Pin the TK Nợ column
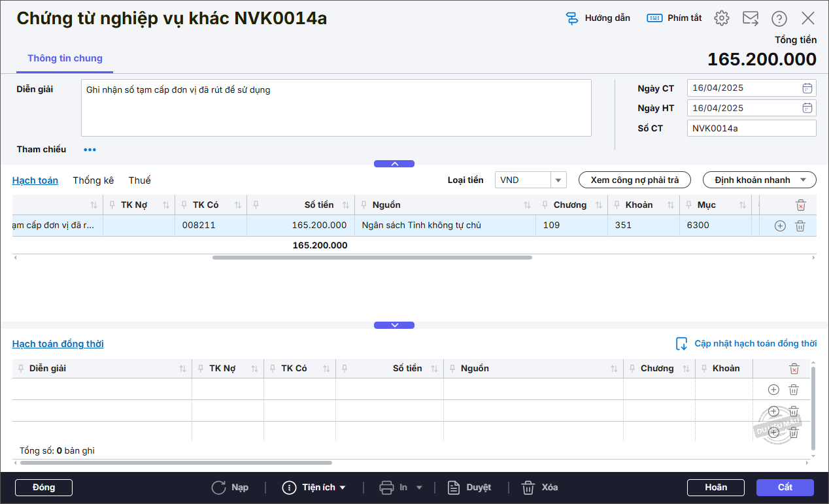This screenshot has height=504, width=829. coord(112,205)
